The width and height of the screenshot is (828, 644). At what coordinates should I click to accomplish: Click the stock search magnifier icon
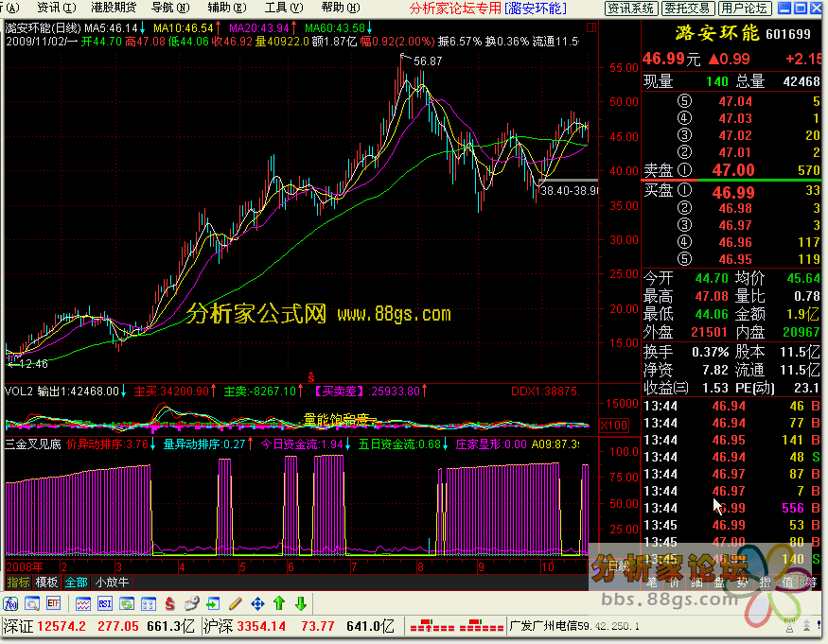32,603
